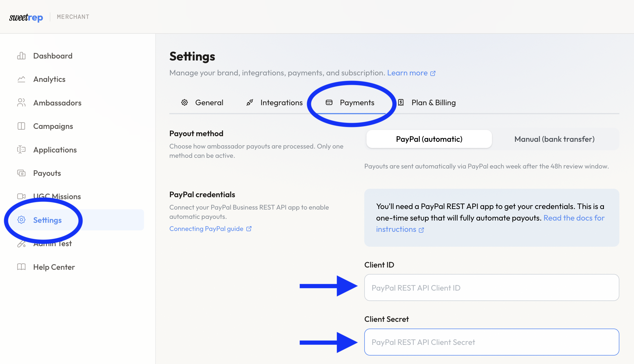Image resolution: width=634 pixels, height=364 pixels.
Task: Click the Dashboard bar chart icon
Action: (21, 56)
